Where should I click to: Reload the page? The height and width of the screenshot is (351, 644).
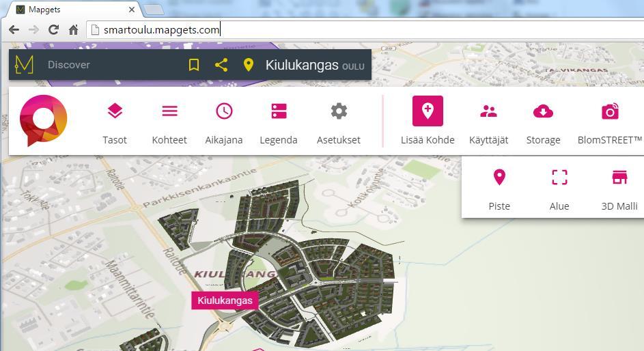pyautogui.click(x=53, y=29)
